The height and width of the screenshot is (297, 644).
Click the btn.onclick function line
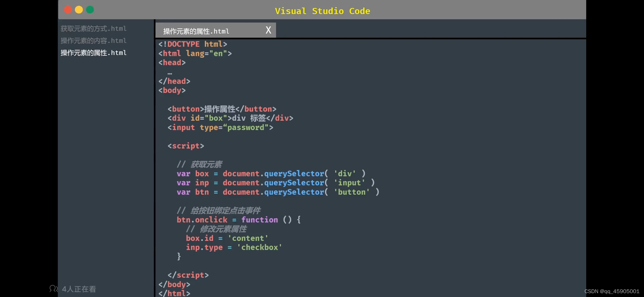coord(238,220)
